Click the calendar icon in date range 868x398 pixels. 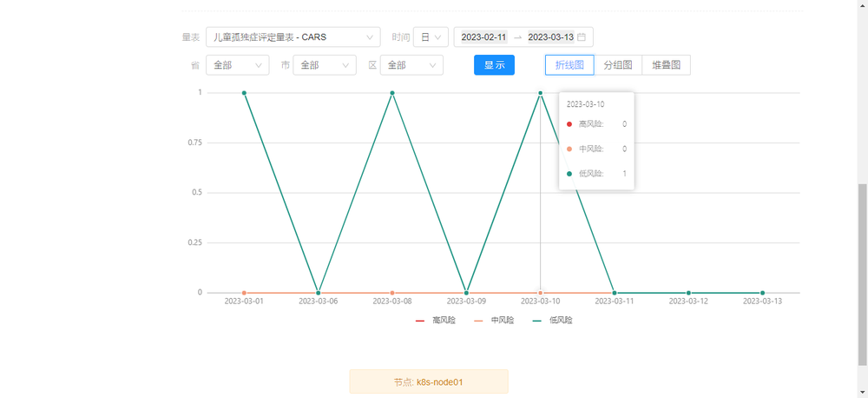[x=582, y=37]
